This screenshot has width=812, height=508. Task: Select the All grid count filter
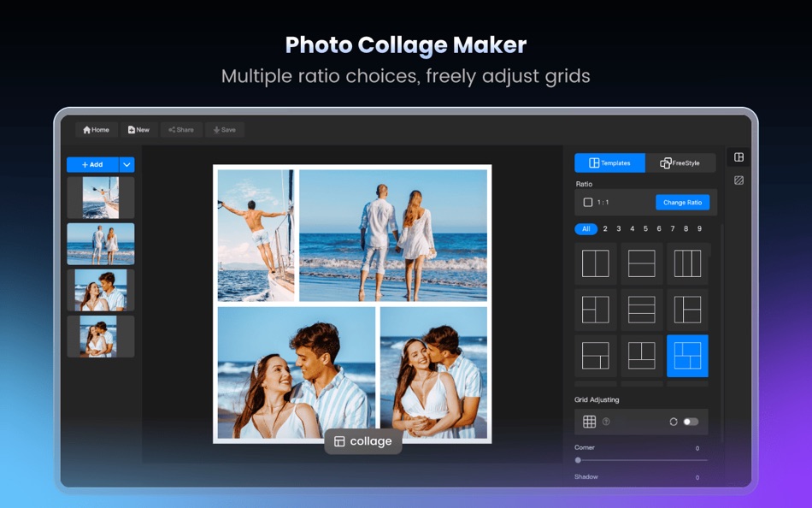click(x=585, y=228)
